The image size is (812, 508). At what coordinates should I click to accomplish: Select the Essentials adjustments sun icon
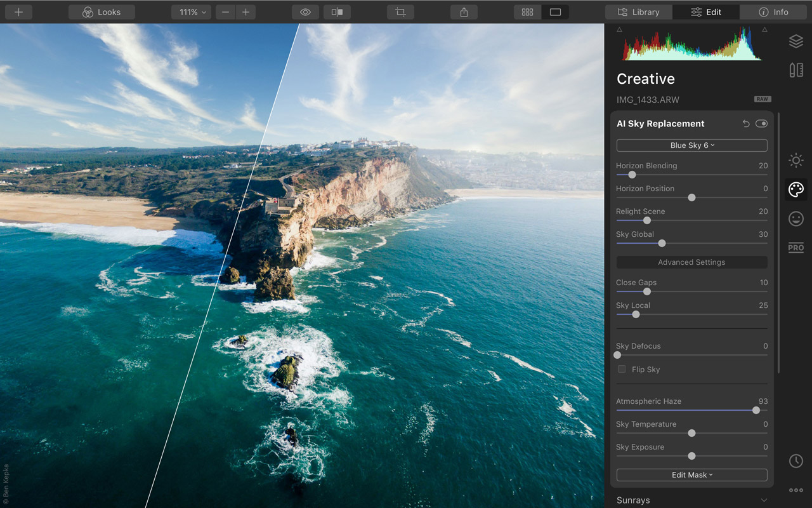tap(796, 160)
